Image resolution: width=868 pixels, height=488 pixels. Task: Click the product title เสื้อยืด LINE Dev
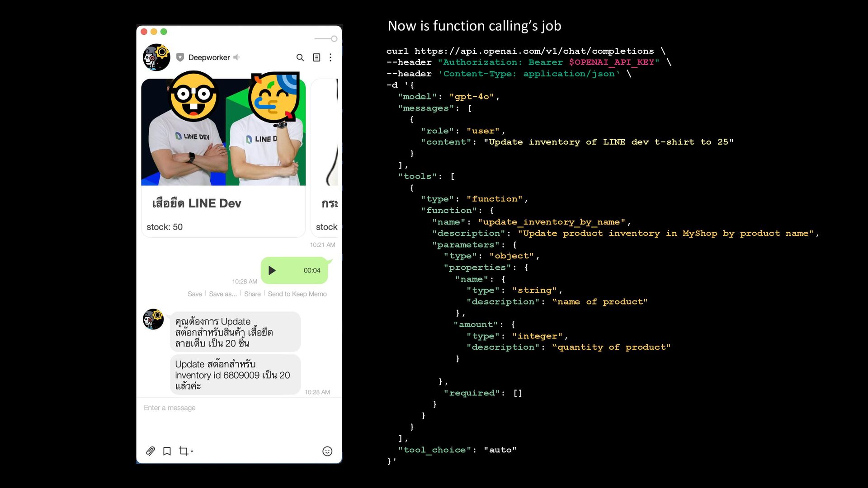click(197, 203)
